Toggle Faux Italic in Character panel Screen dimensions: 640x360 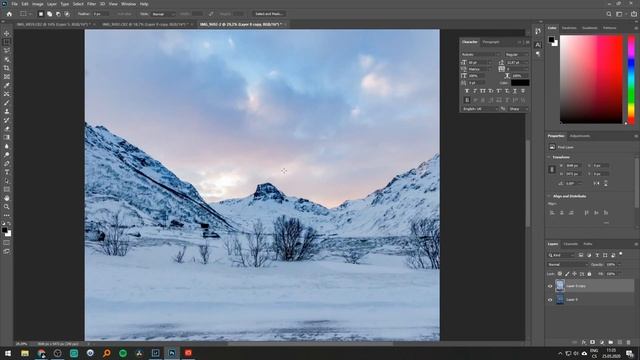tap(475, 91)
